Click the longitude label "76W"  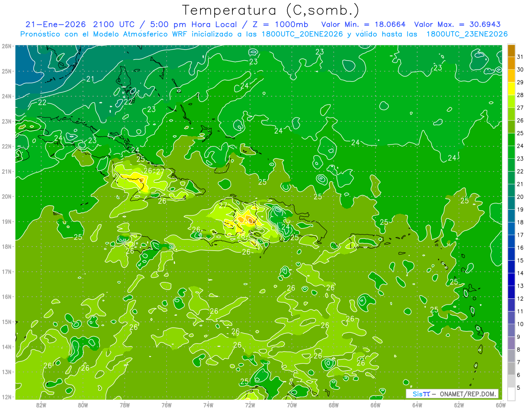[x=166, y=404]
